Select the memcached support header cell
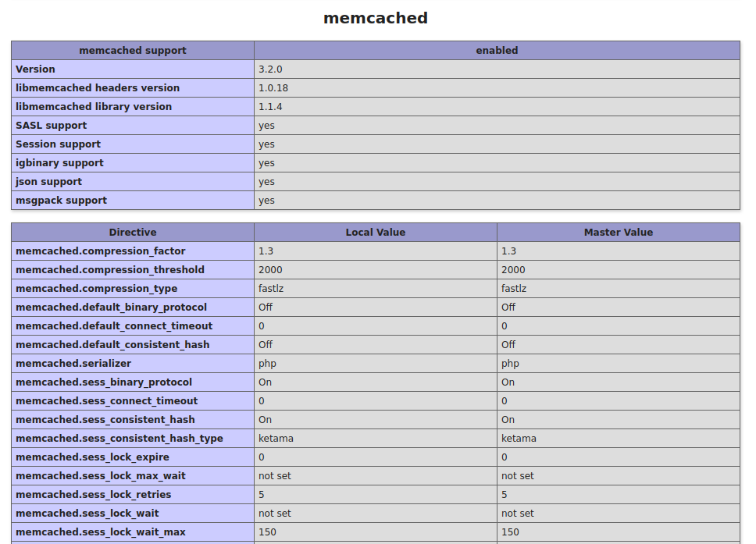 coord(133,51)
